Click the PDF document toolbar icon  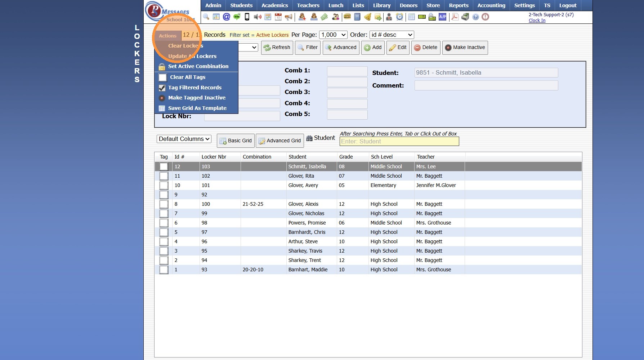click(x=455, y=17)
